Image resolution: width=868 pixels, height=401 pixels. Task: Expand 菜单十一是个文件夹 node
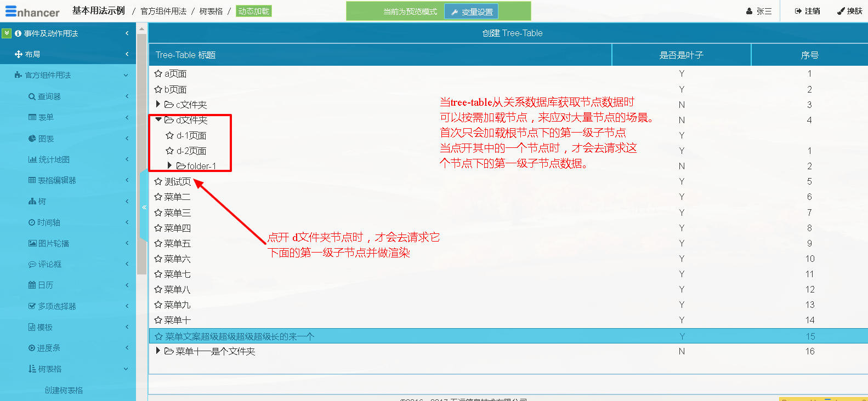(x=158, y=351)
